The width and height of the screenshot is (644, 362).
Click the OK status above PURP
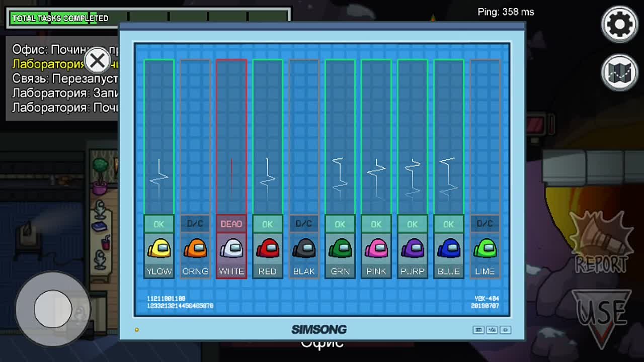pyautogui.click(x=413, y=224)
